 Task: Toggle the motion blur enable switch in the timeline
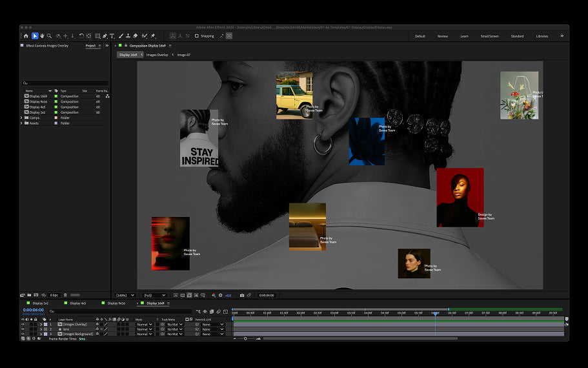tap(219, 311)
